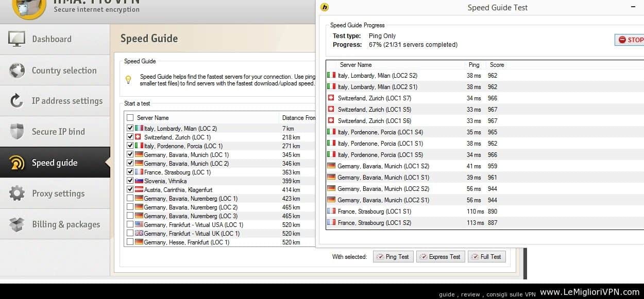Uncheck Italy, Pordenone, Porcia (LOC 1)

click(130, 146)
